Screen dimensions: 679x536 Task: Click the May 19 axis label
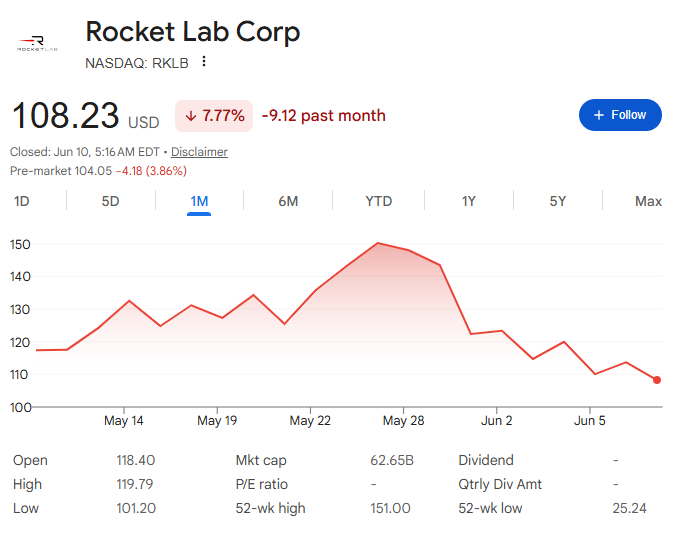tap(217, 421)
